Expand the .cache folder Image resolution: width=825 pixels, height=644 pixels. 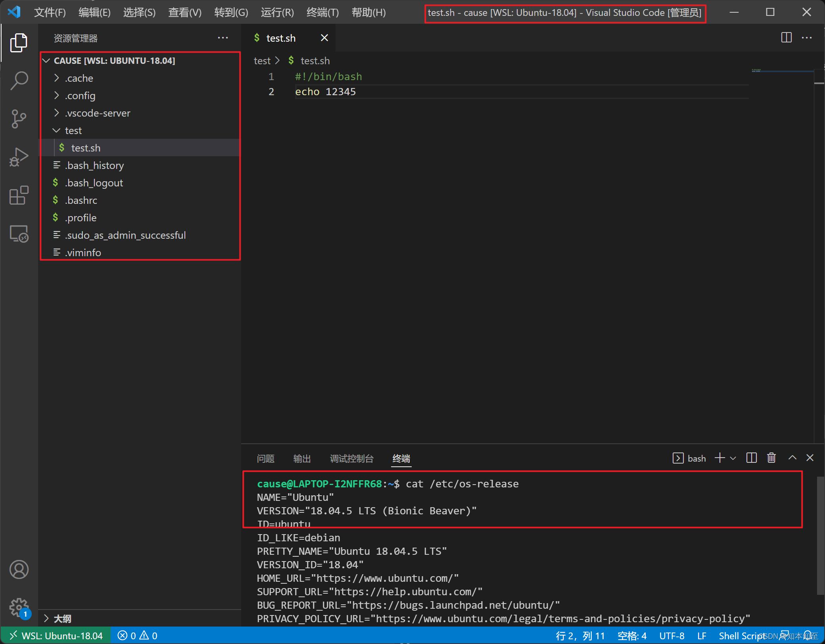[x=79, y=78]
